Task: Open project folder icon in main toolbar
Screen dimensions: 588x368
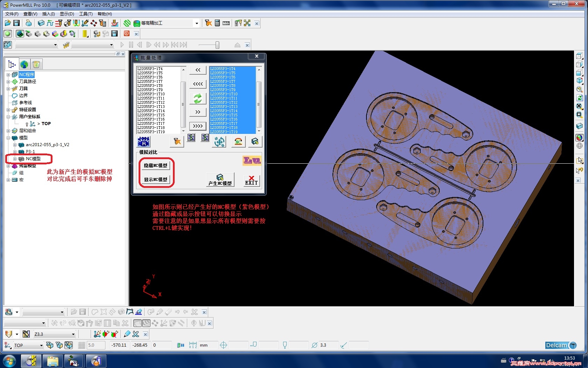Action: (x=8, y=23)
